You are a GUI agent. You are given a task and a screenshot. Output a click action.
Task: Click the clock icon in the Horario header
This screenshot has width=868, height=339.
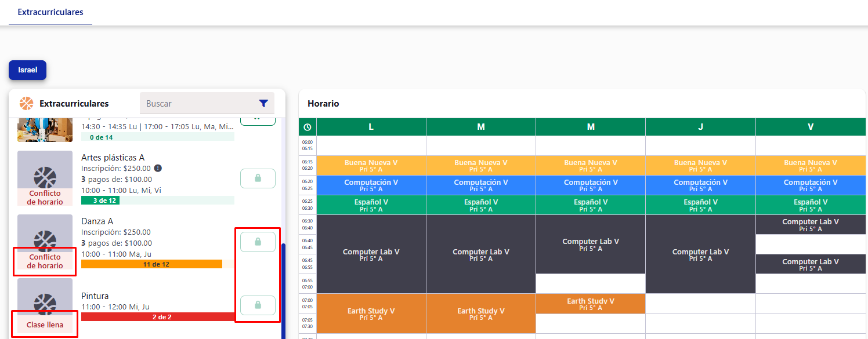(x=307, y=127)
